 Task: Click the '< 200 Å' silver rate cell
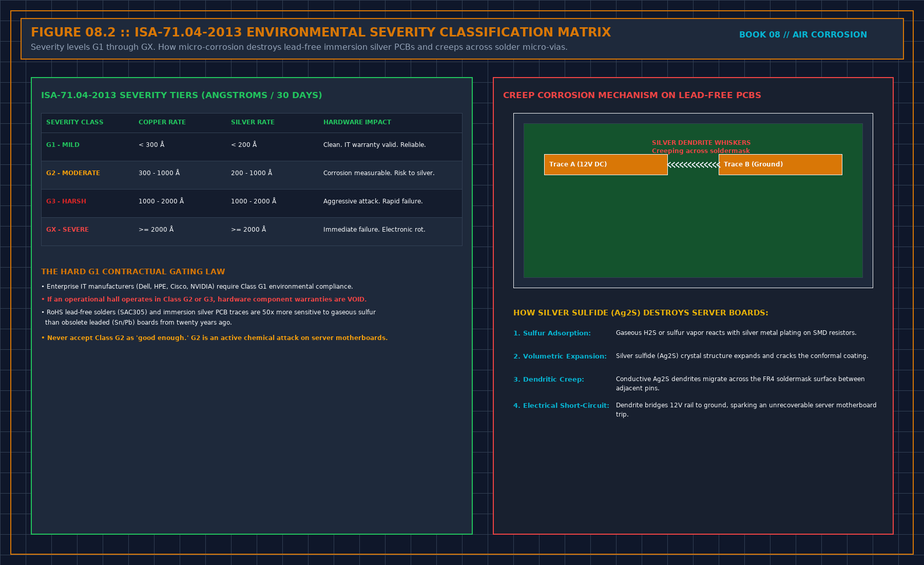pyautogui.click(x=244, y=145)
